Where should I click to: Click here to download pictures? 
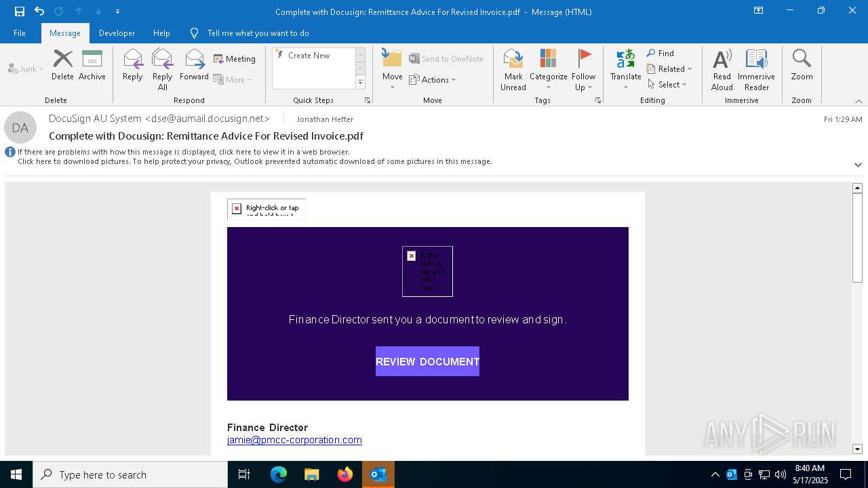[255, 161]
